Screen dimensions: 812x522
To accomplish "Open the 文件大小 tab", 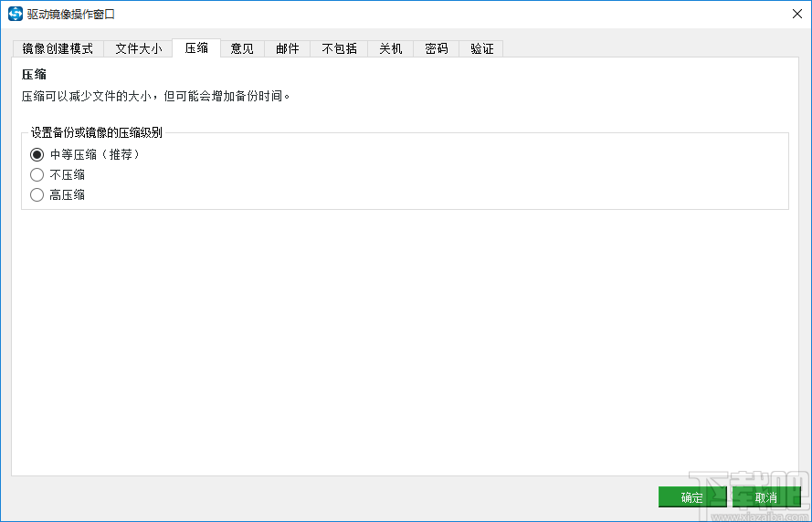I will click(138, 48).
